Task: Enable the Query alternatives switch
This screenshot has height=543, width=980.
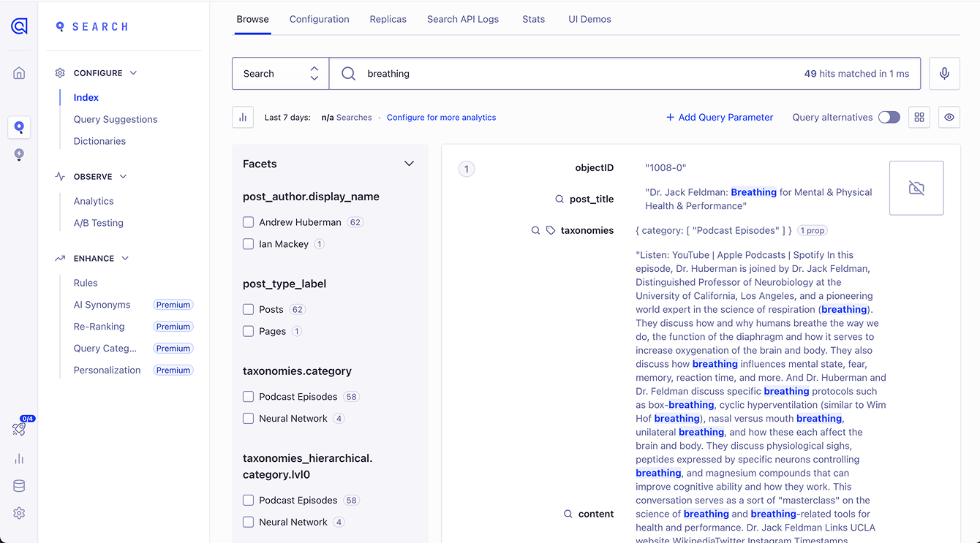Action: coord(889,117)
